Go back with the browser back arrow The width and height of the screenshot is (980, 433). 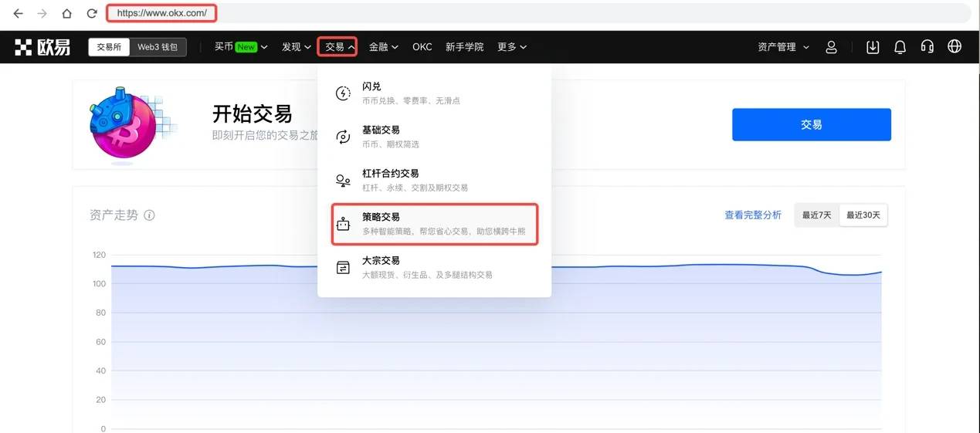[19, 14]
